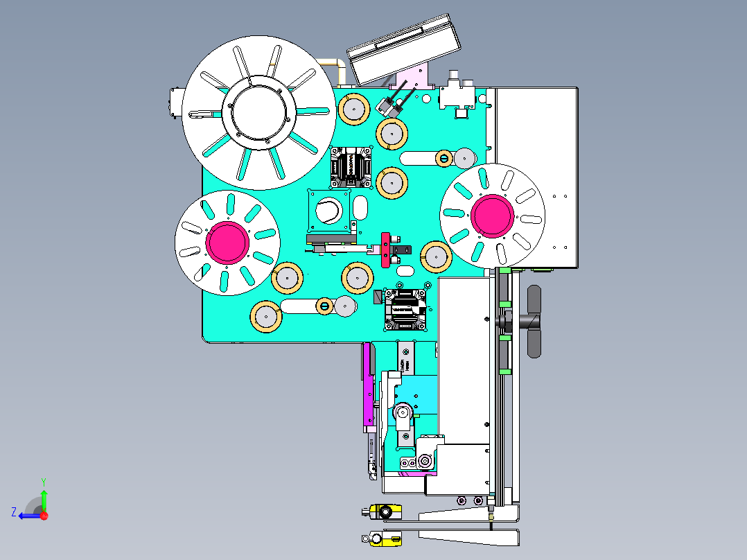
Task: Click the red origin ball of the axis triad
Action: click(x=44, y=516)
